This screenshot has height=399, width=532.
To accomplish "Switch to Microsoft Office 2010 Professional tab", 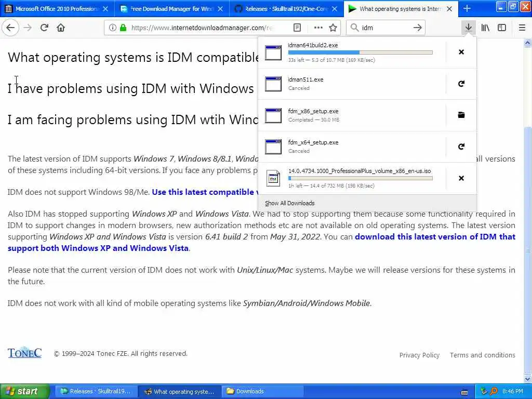I will 57,9.
